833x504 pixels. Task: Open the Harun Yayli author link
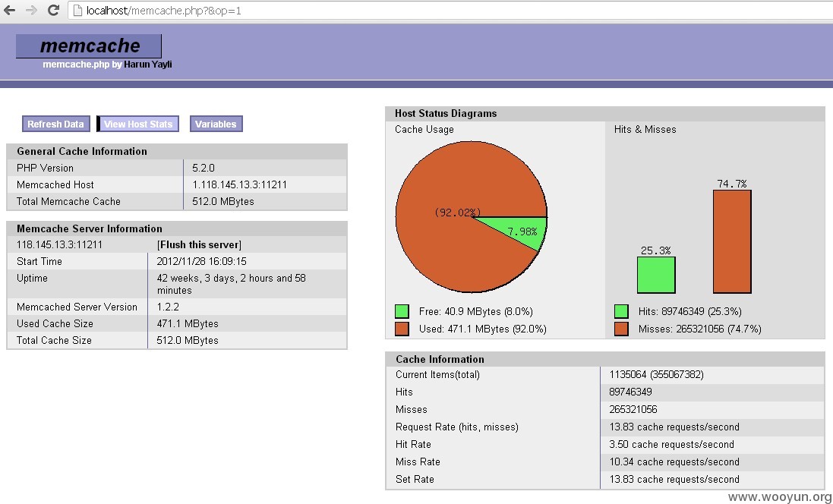[x=147, y=65]
